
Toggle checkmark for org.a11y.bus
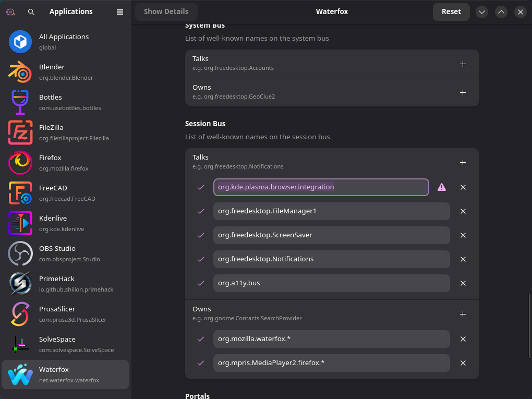point(201,283)
